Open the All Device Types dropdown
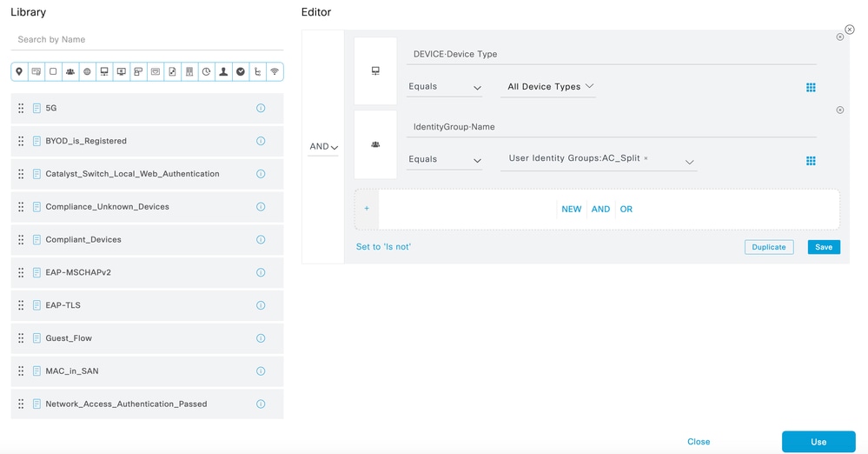This screenshot has height=454, width=868. [x=548, y=87]
